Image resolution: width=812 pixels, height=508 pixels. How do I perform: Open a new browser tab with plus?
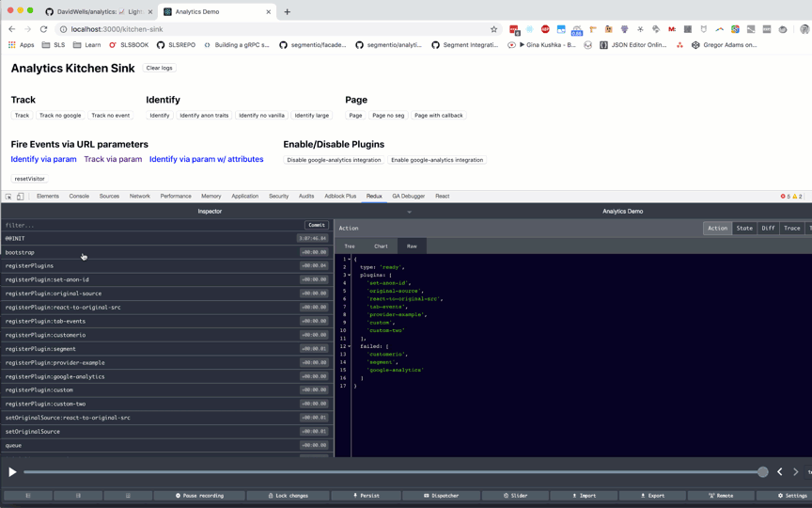click(287, 11)
